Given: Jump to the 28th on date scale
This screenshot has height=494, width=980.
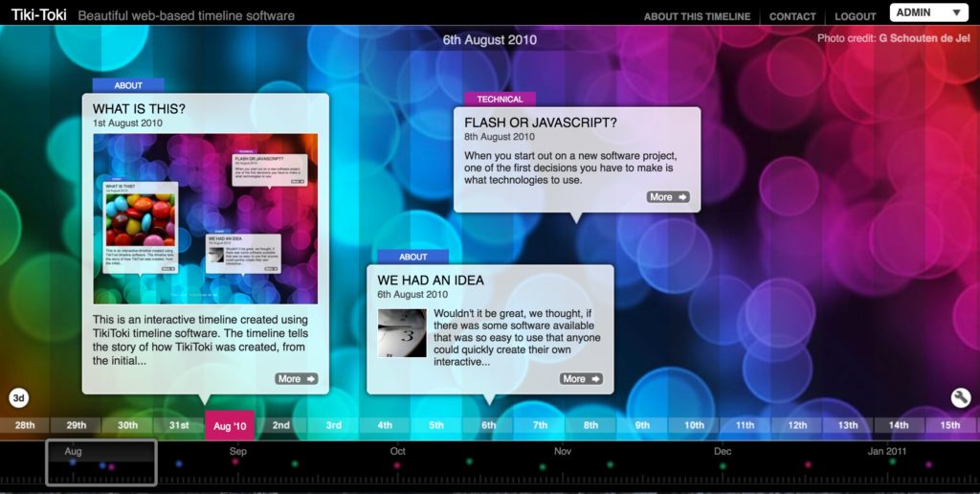Looking at the screenshot, I should coord(25,425).
